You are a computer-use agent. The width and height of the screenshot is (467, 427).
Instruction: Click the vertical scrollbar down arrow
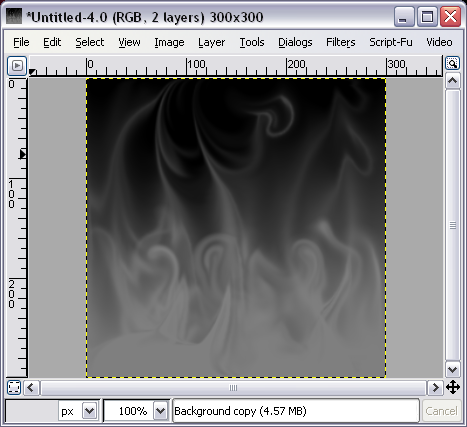click(452, 369)
